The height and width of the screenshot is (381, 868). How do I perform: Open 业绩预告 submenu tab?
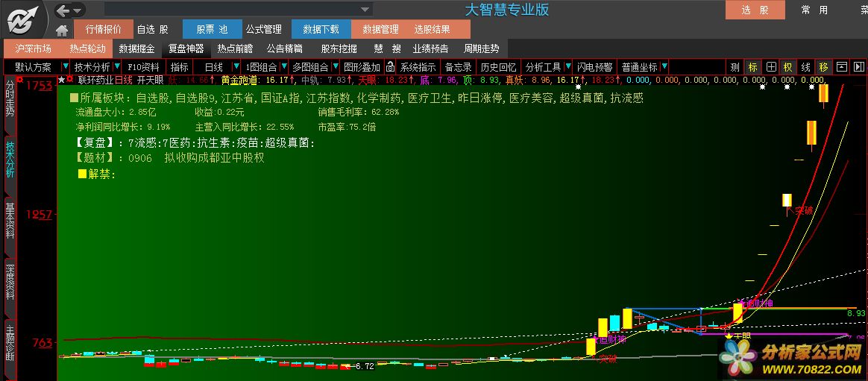pyautogui.click(x=431, y=48)
